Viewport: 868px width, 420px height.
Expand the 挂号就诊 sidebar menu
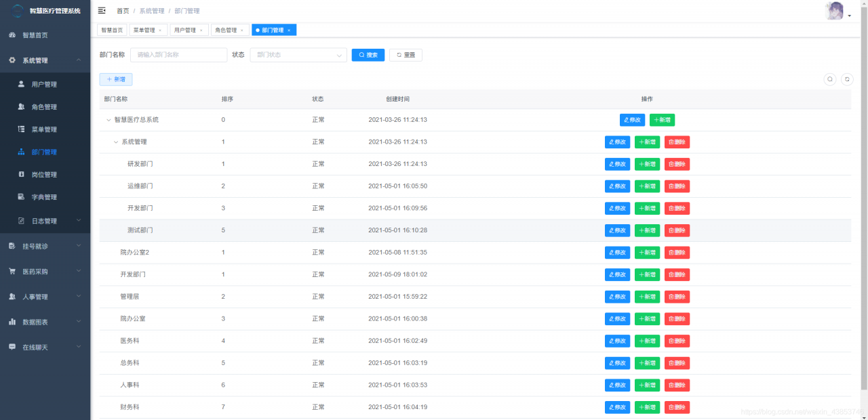coord(45,246)
